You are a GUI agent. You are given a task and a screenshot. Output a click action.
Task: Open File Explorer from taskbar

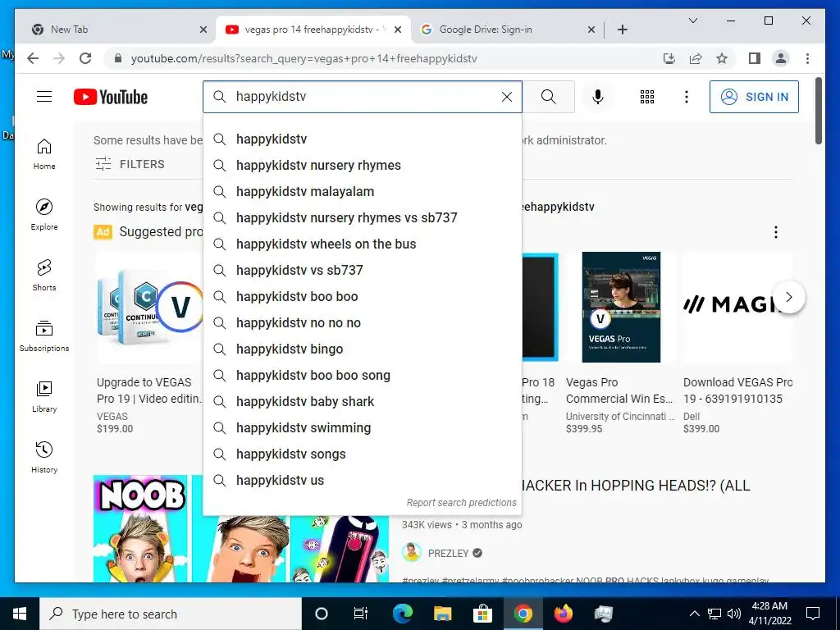[x=442, y=614]
